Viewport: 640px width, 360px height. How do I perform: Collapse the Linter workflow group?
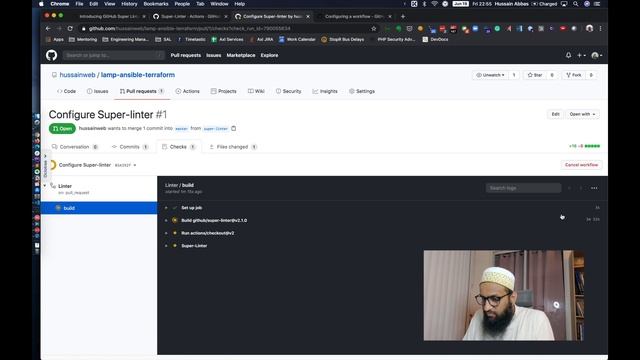pos(44,186)
